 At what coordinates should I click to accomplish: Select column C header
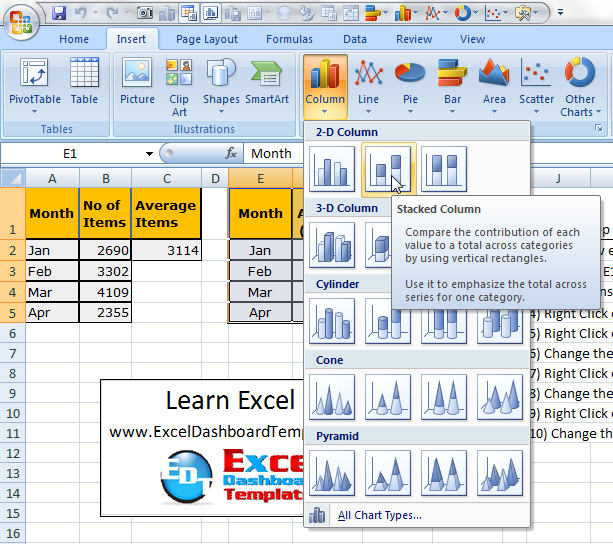(167, 178)
